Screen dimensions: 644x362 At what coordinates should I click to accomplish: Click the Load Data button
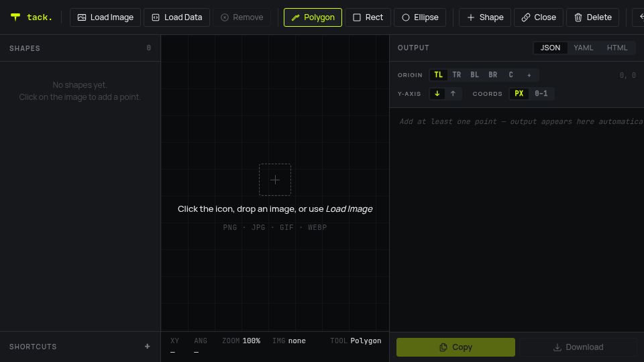click(x=176, y=17)
